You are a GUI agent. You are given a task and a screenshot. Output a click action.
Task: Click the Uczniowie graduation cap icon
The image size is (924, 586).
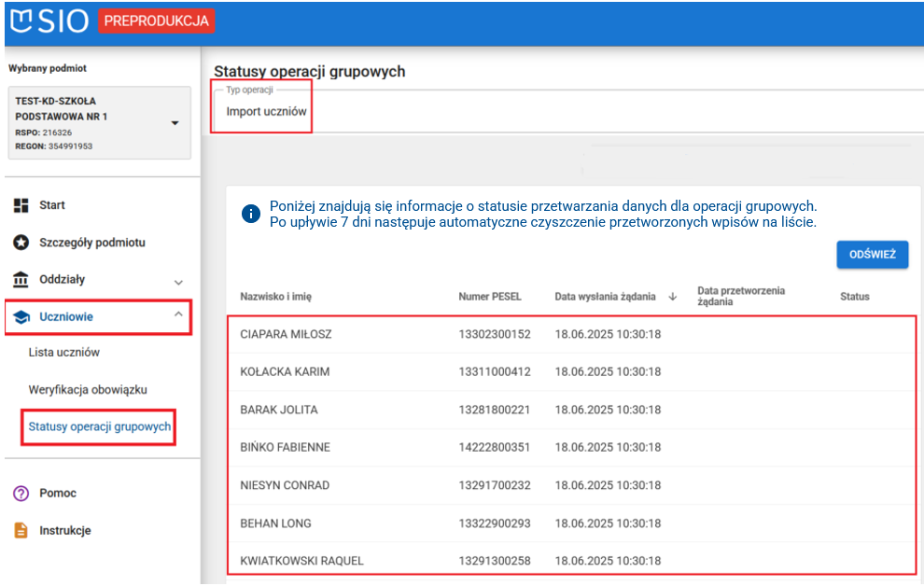tap(21, 317)
